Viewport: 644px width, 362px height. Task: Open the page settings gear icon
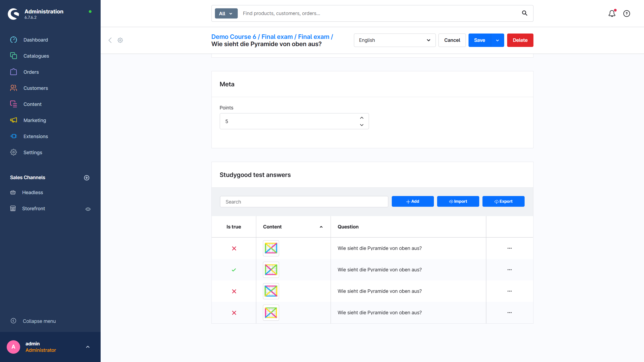(120, 40)
